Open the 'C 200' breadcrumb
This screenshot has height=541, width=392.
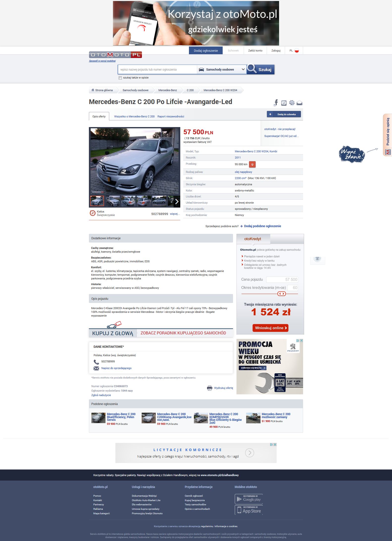coord(190,90)
